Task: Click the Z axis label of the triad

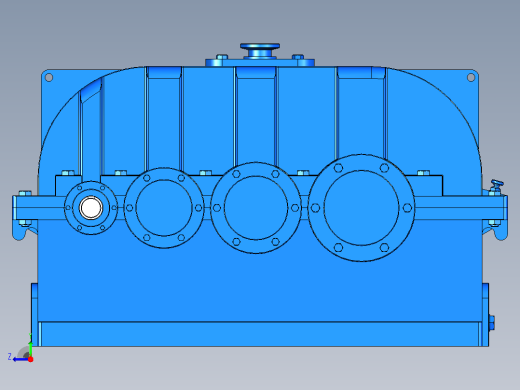Action: (x=10, y=357)
